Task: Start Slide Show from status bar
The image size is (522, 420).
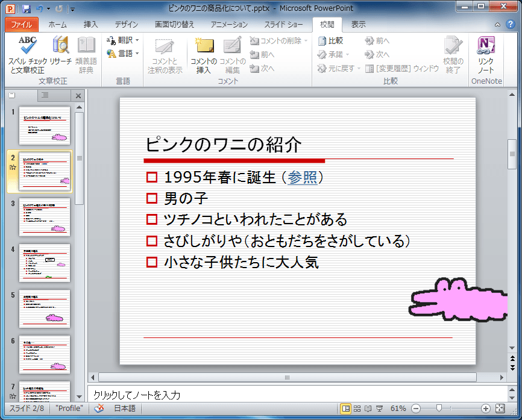Action: pos(379,409)
